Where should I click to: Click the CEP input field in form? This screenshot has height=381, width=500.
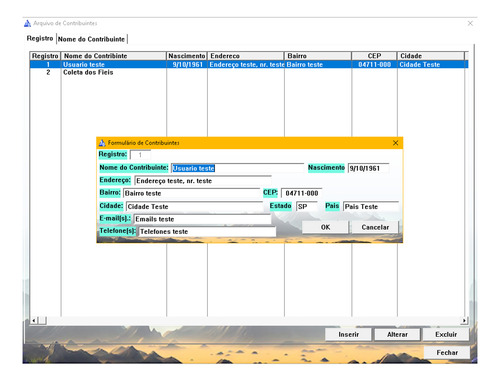302,193
